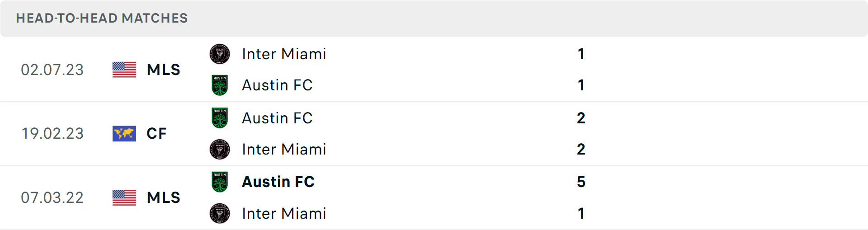Click Austin FC score of 5
The image size is (868, 230).
(581, 182)
